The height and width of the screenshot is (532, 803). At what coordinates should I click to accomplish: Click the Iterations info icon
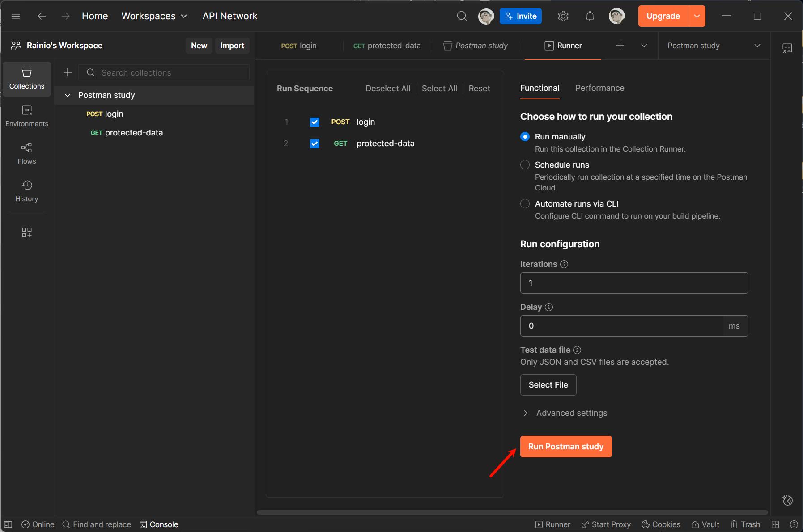click(x=564, y=264)
